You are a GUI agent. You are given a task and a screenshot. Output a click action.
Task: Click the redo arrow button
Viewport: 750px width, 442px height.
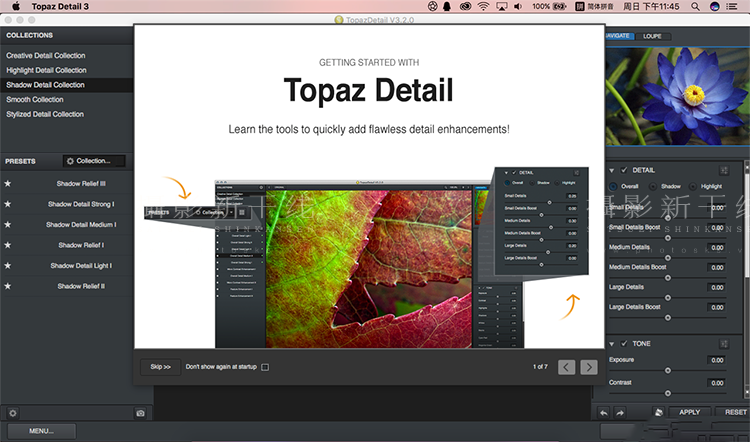[x=620, y=412]
